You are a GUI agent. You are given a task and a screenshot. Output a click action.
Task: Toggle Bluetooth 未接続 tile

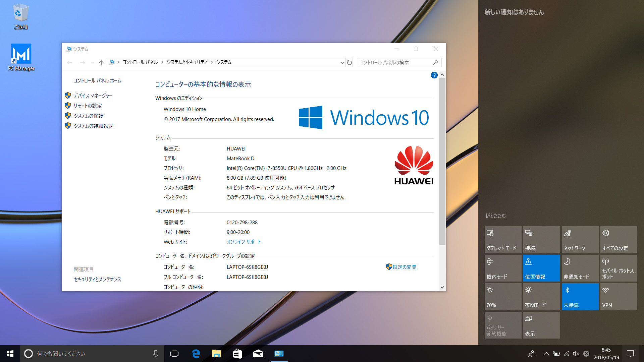[580, 296]
